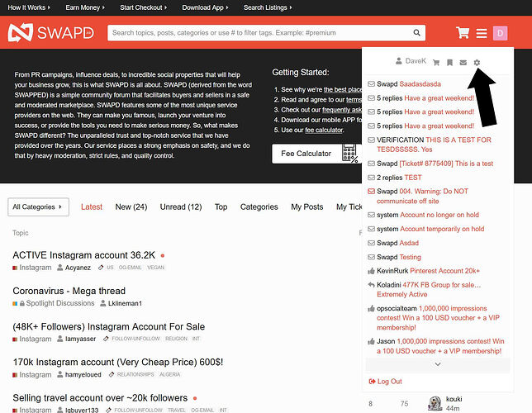Open the small cart icon beside DaveK
The height and width of the screenshot is (413, 532).
tap(436, 63)
